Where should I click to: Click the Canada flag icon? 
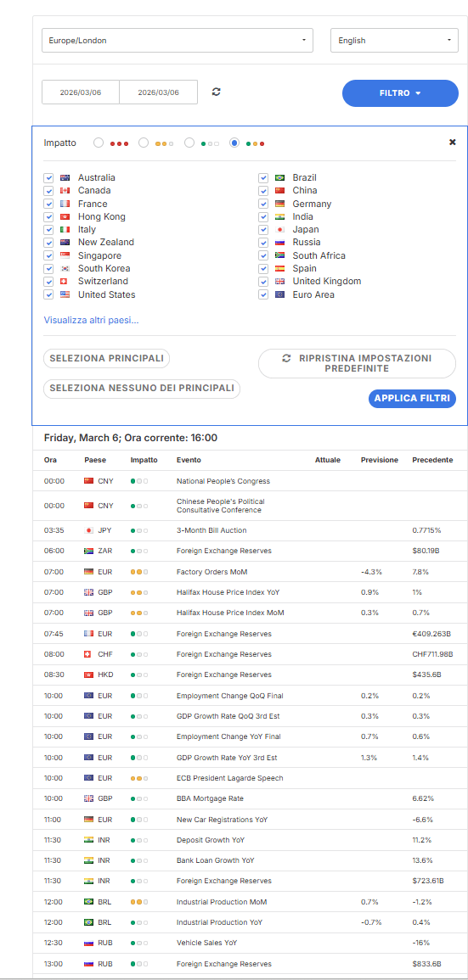pyautogui.click(x=65, y=191)
